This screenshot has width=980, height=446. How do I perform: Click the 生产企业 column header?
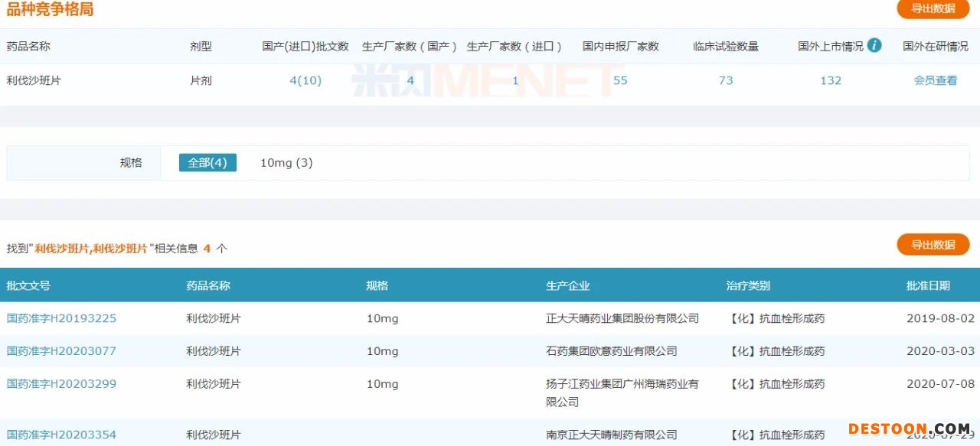pos(567,285)
